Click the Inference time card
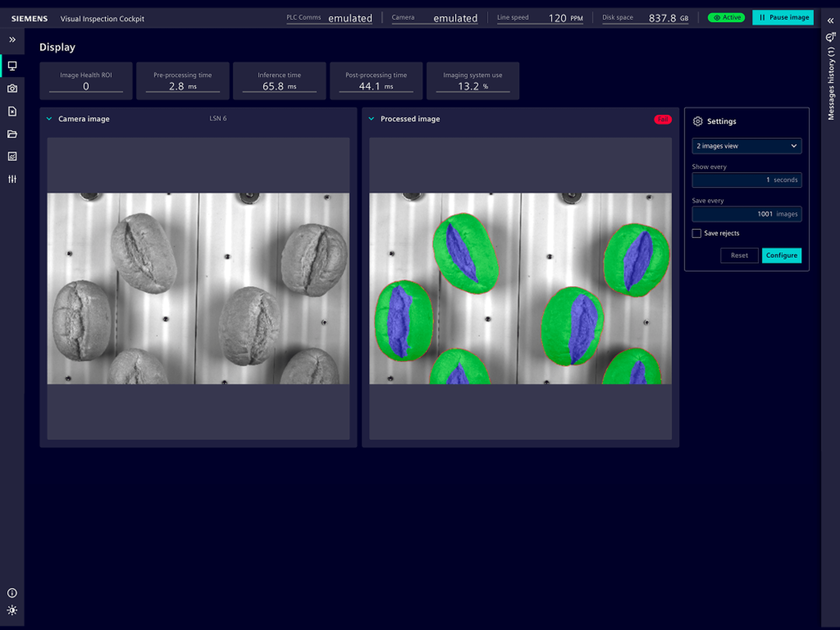 [279, 81]
